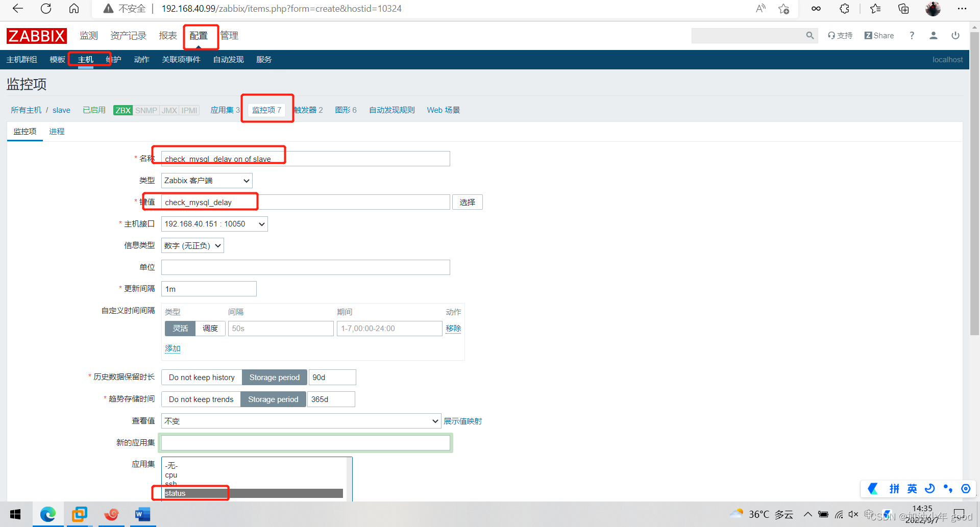
Task: Open browser profile avatar
Action: 933,9
